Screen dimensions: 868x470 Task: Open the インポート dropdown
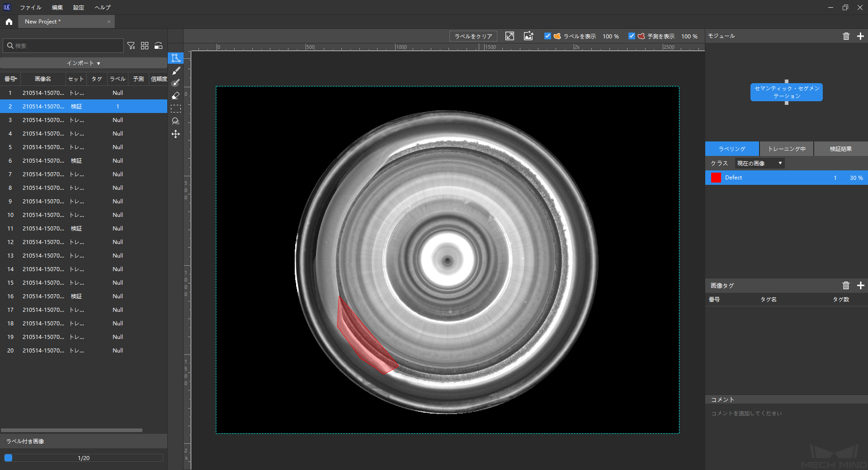pyautogui.click(x=84, y=63)
